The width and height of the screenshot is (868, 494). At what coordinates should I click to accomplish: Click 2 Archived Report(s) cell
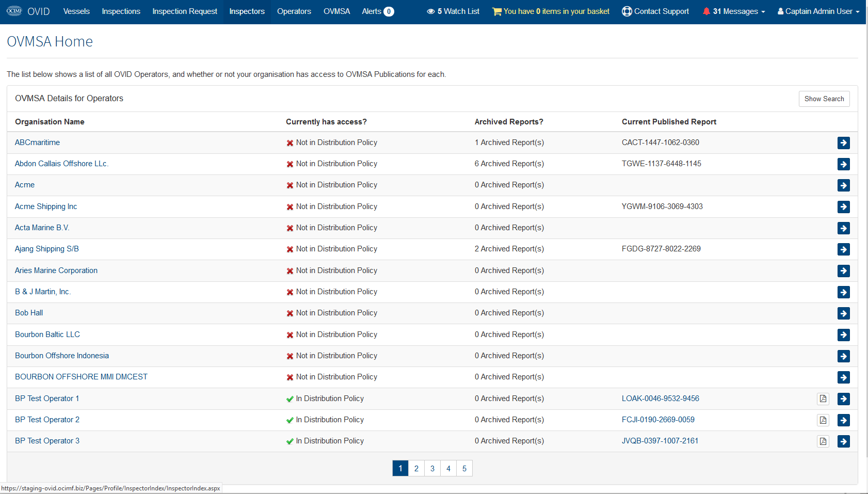pos(509,249)
